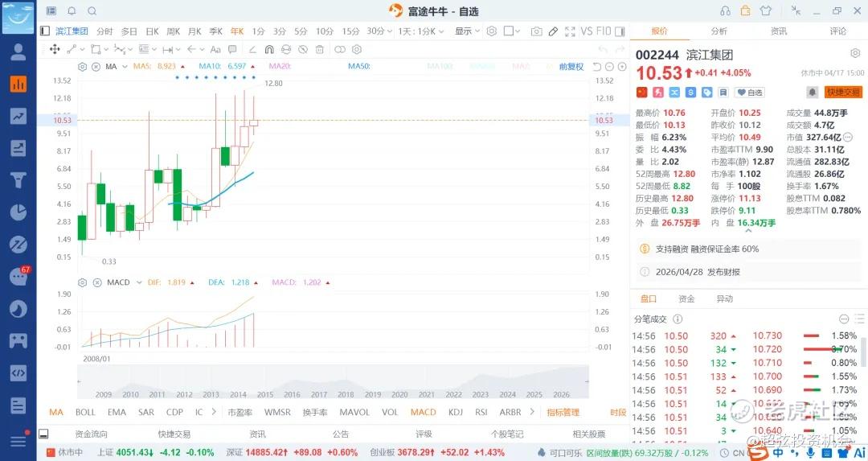Click the 快捷交易 orange button

point(843,92)
